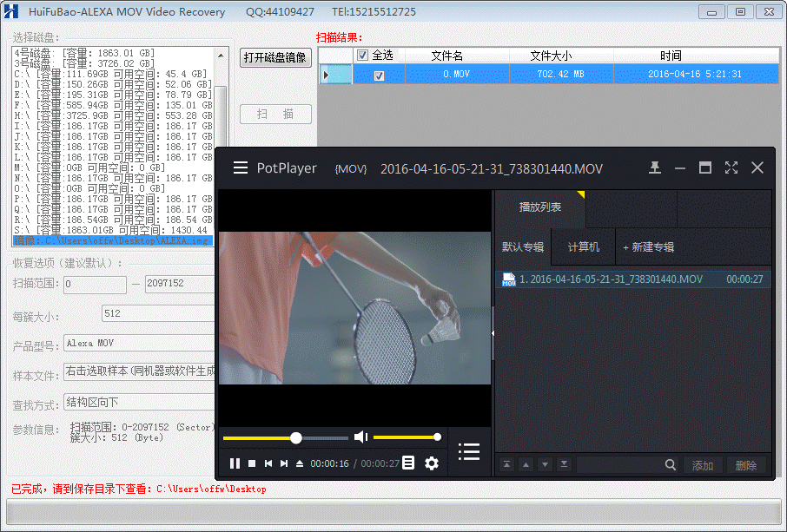Select the disk list entry H:\ 3725.9GB
787x532 pixels.
click(x=113, y=115)
